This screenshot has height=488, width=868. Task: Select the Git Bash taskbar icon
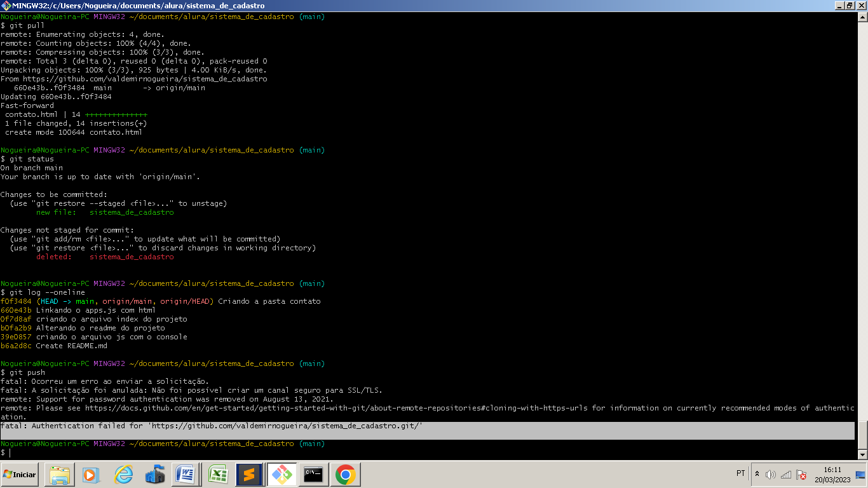pos(281,475)
